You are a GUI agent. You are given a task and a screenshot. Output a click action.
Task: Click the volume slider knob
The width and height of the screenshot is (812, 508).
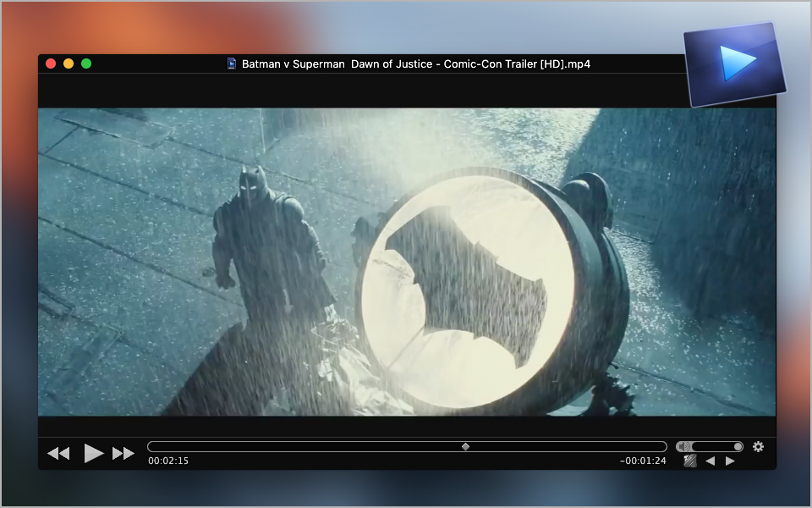click(738, 446)
